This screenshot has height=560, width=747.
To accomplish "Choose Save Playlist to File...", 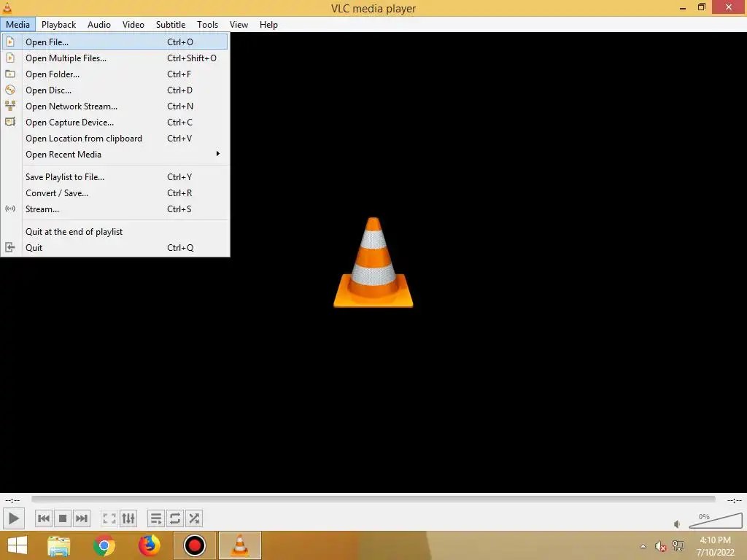I will click(x=115, y=176).
